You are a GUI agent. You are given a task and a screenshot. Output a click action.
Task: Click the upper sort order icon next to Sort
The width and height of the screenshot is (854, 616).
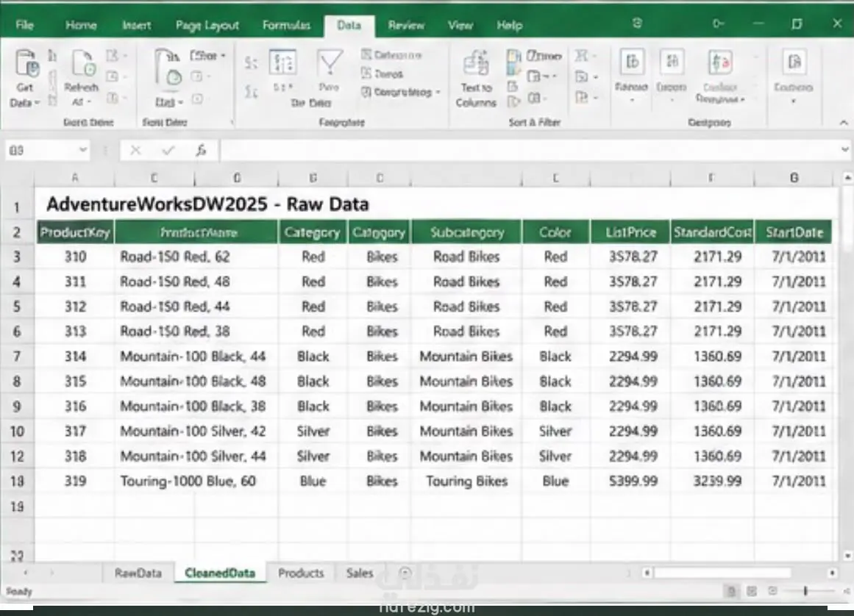point(251,62)
